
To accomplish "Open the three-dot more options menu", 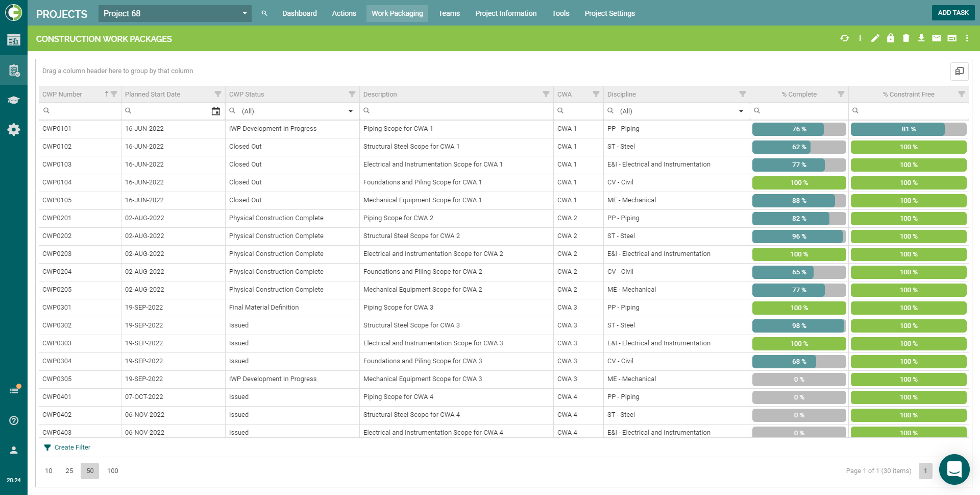I will pyautogui.click(x=967, y=38).
